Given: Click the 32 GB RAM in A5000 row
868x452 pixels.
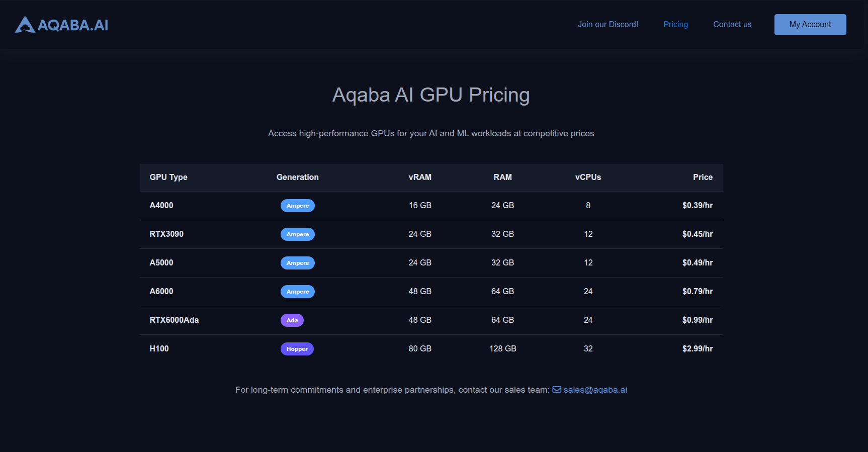Looking at the screenshot, I should click(x=503, y=262).
